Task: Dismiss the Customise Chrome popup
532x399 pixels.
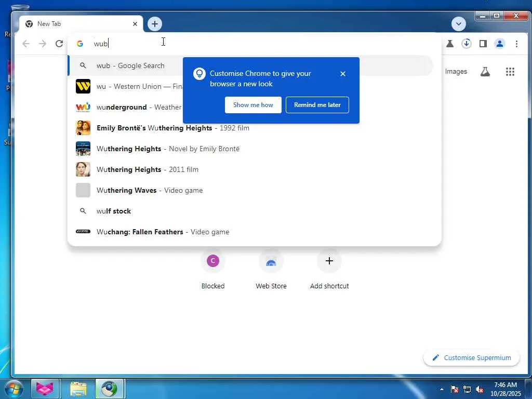Action: [x=343, y=74]
